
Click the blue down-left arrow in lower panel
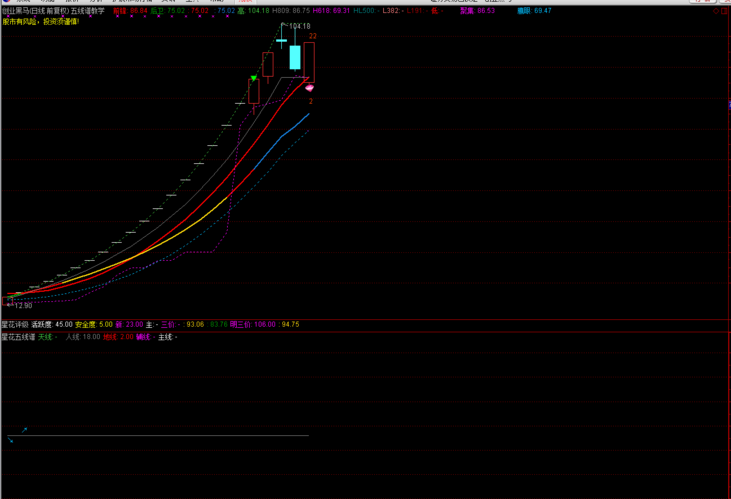10,440
